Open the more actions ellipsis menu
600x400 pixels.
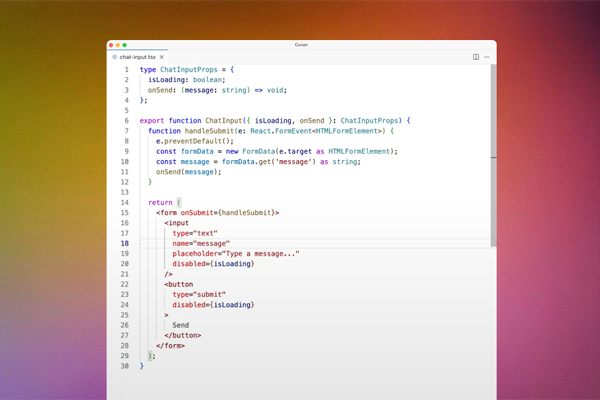click(487, 57)
